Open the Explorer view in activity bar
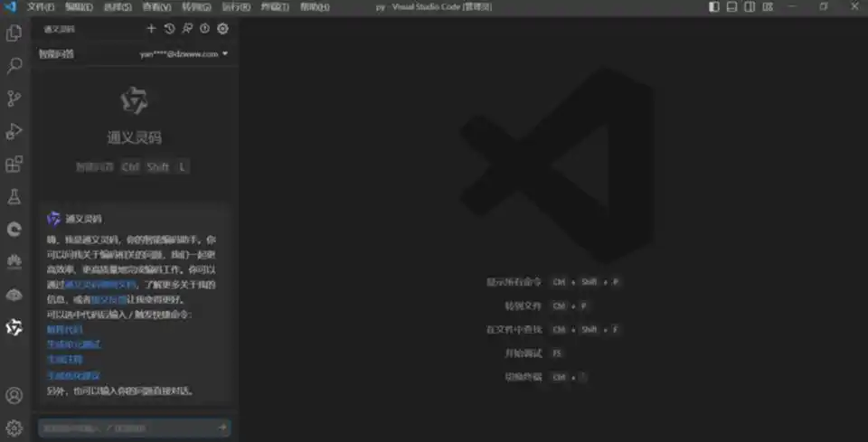 pos(14,33)
